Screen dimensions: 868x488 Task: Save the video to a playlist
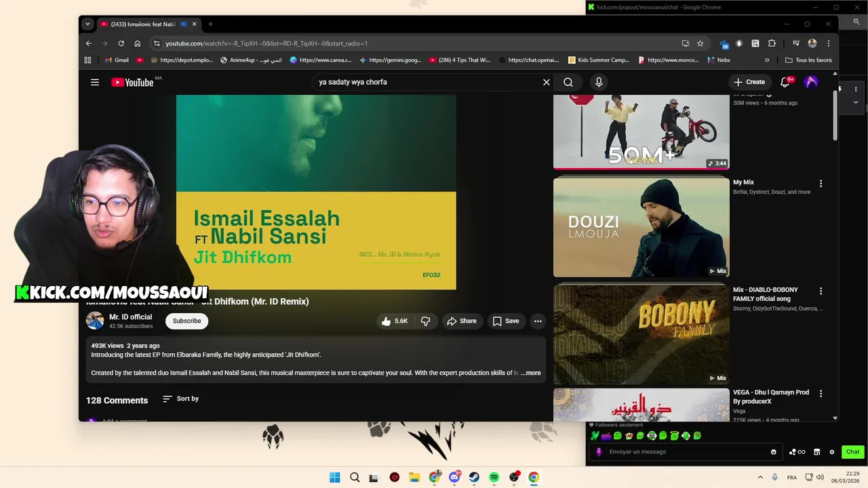pyautogui.click(x=506, y=321)
